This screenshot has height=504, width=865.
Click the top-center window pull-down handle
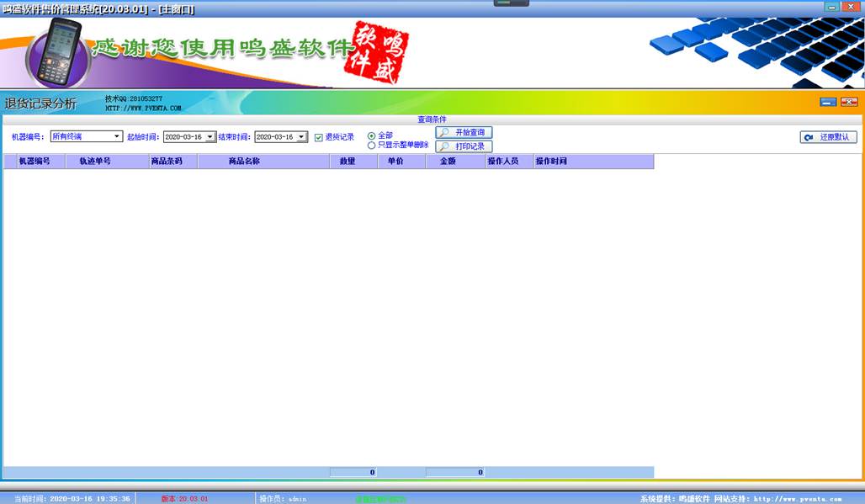pos(511,3)
